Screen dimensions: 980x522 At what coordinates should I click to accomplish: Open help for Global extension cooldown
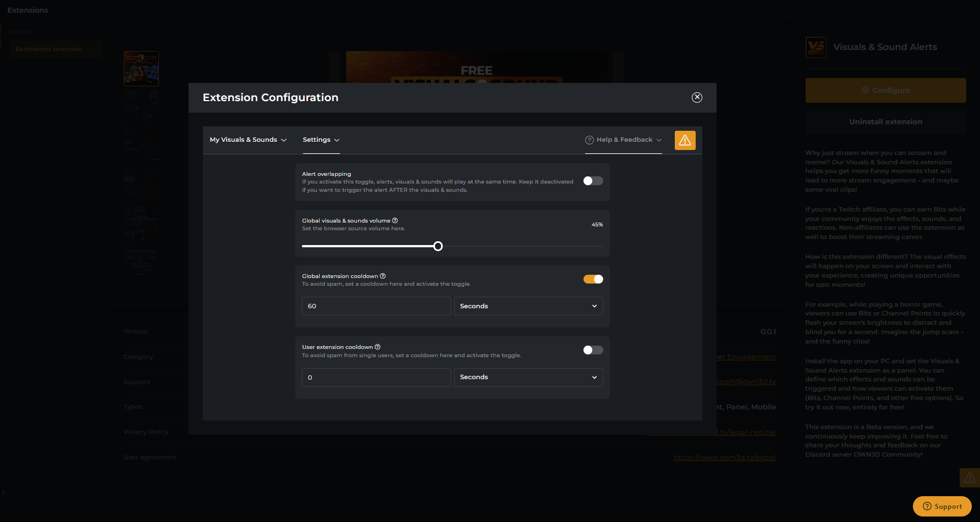383,276
